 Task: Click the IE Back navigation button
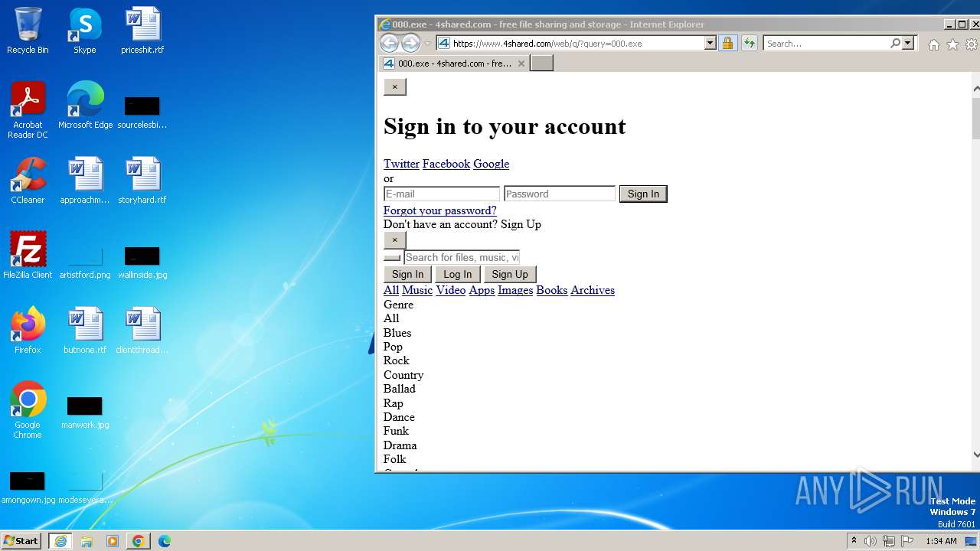(x=389, y=44)
